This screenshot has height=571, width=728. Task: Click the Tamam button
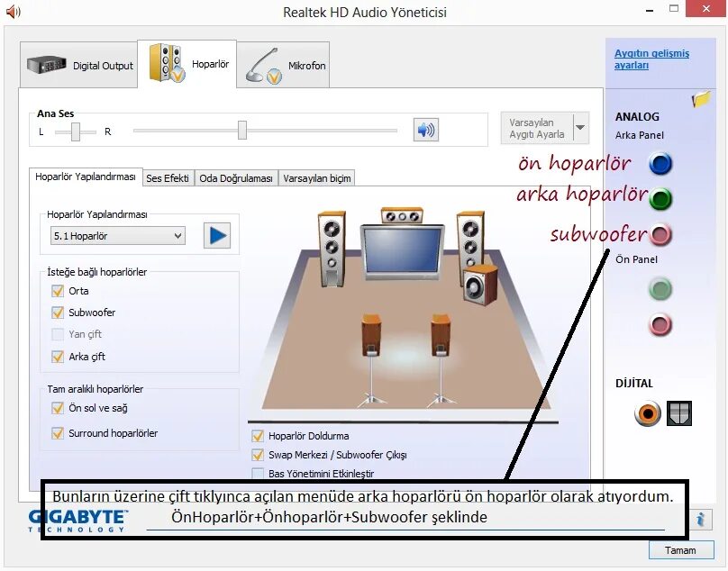(x=681, y=550)
